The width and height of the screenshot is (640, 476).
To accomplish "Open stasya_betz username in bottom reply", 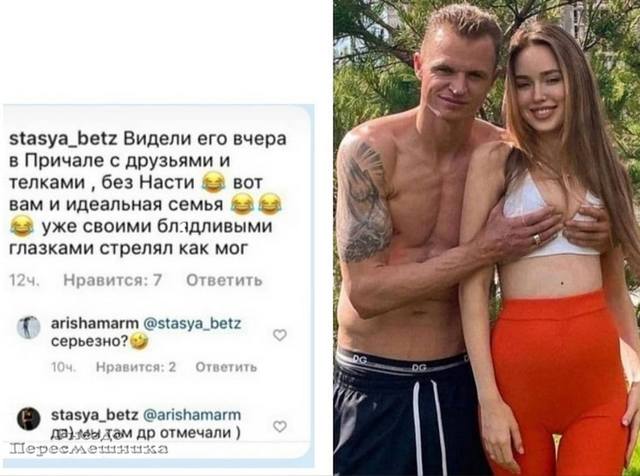I will pos(95,415).
